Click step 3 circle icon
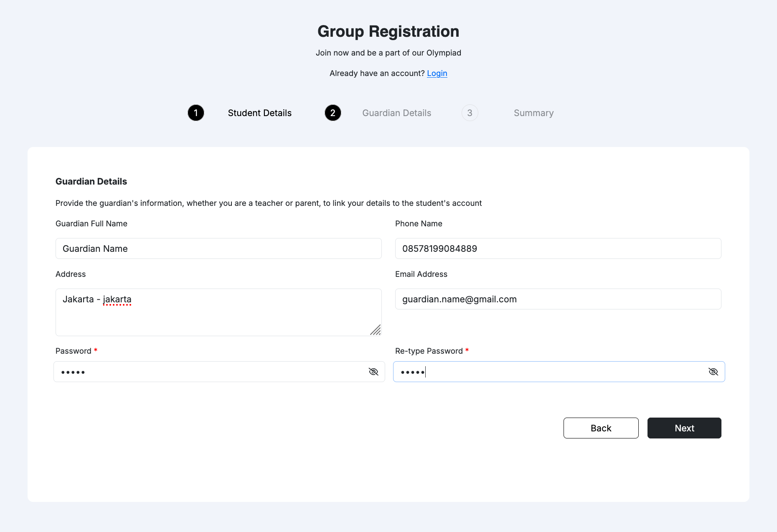 click(x=470, y=113)
